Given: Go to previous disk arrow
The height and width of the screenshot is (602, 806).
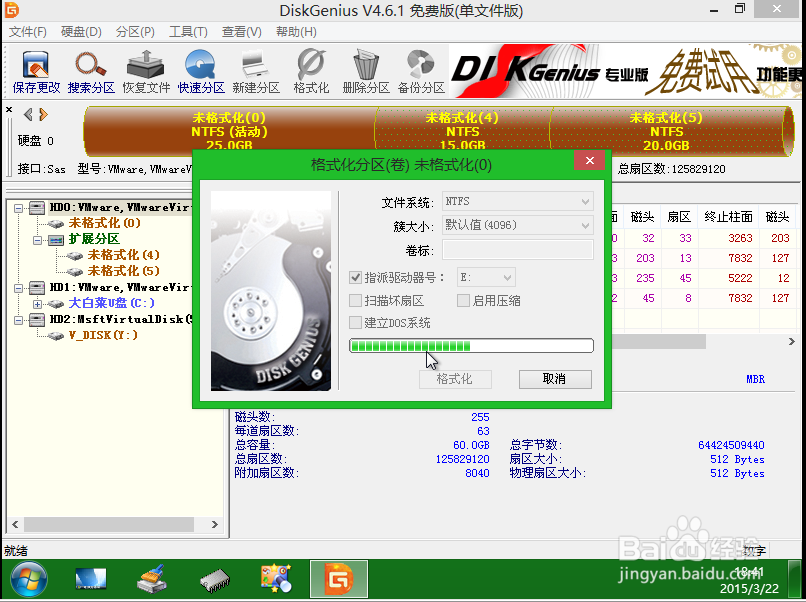Looking at the screenshot, I should click(28, 114).
